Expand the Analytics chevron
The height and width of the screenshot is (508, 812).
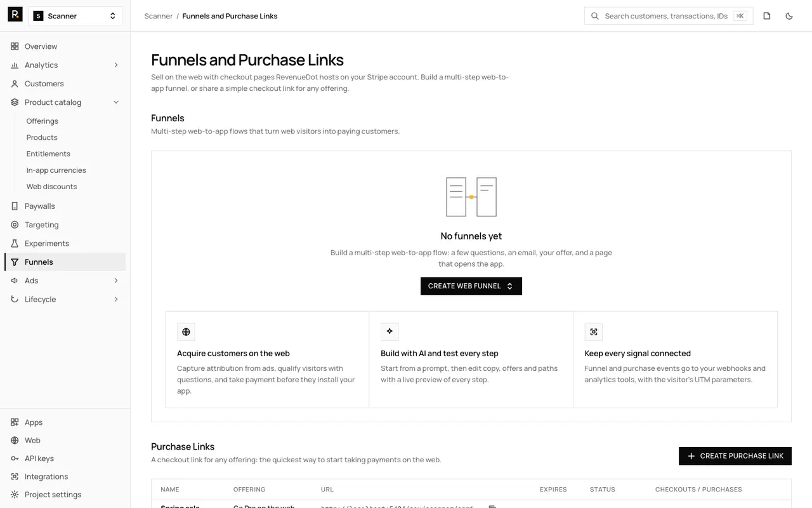pyautogui.click(x=116, y=65)
